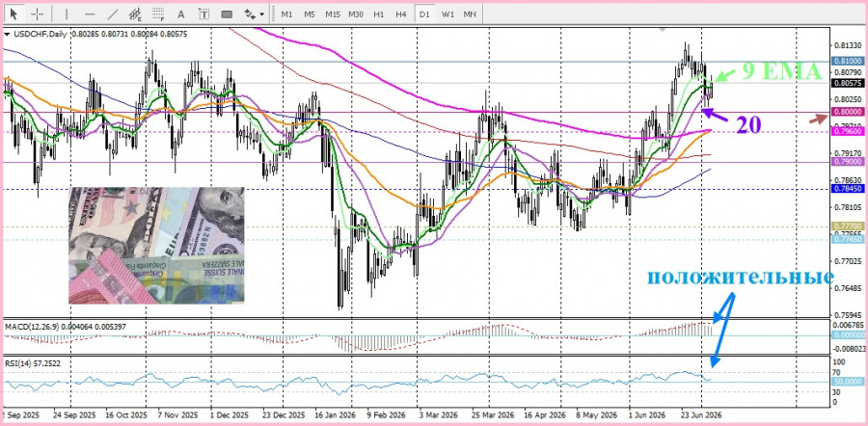Expand the USDCHF,Daily chart title triangle
This screenshot has width=868, height=426.
pos(7,35)
